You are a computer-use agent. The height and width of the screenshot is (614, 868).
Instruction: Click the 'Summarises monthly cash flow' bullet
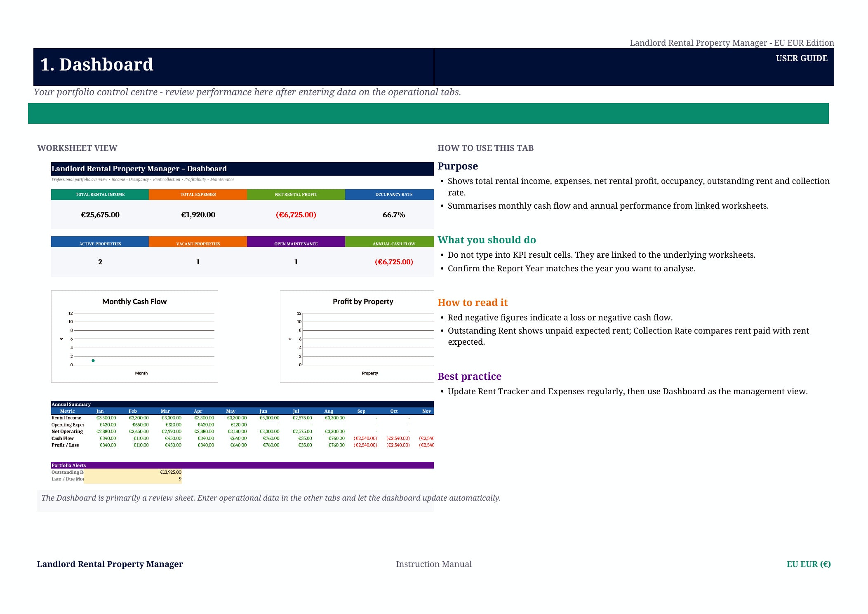[608, 206]
